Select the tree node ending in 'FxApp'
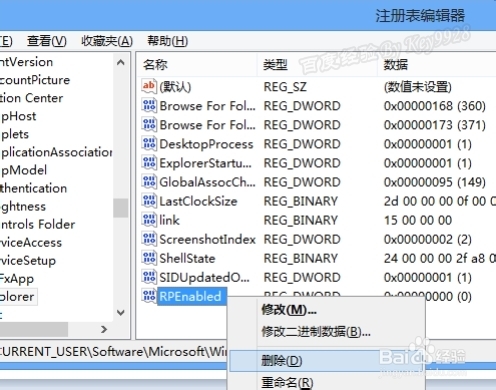Screen dimensions: 496x390 (17, 278)
